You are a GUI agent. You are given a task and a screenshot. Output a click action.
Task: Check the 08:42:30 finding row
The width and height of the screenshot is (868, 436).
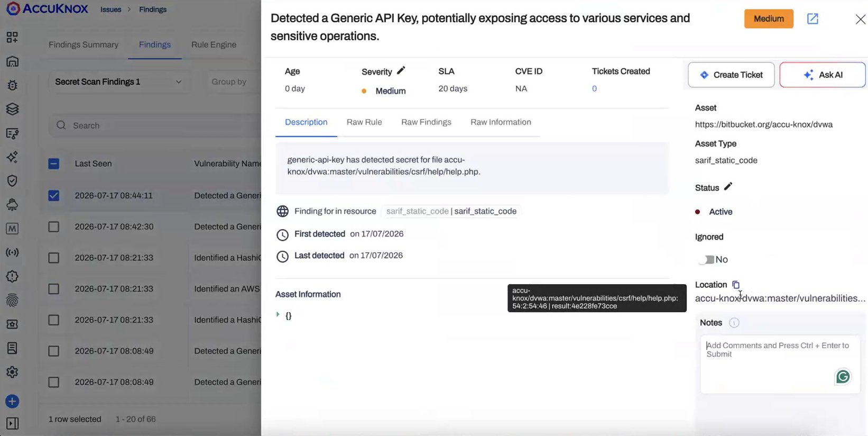(53, 226)
